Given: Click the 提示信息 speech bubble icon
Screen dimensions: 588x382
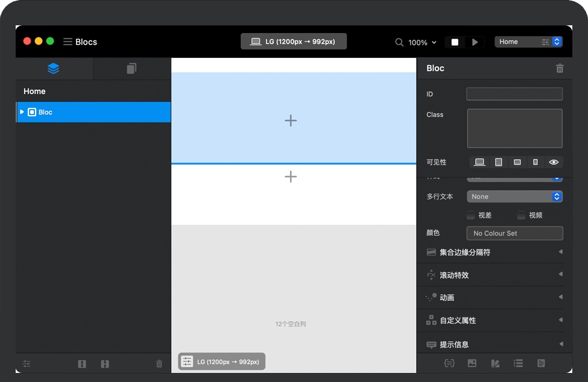Looking at the screenshot, I should (431, 345).
